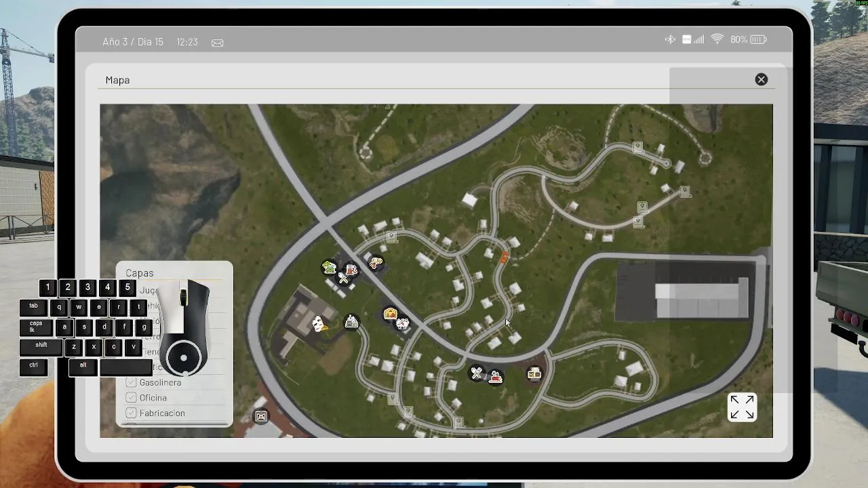
Task: Select the office building marker on brown lot
Action: [534, 373]
